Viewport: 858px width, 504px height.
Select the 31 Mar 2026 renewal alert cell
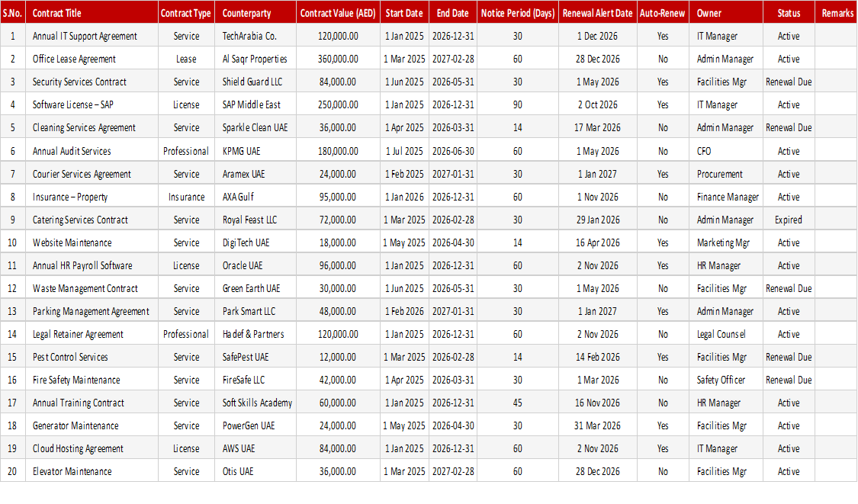point(597,425)
